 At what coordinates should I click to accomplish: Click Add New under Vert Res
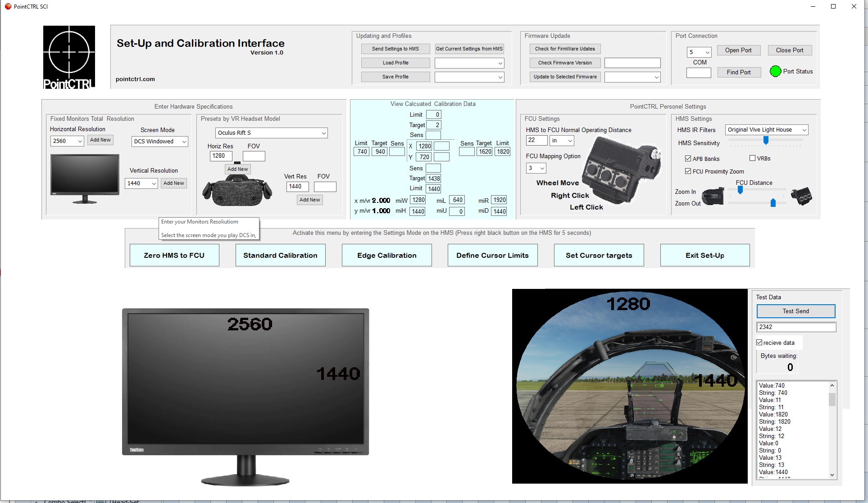click(310, 200)
